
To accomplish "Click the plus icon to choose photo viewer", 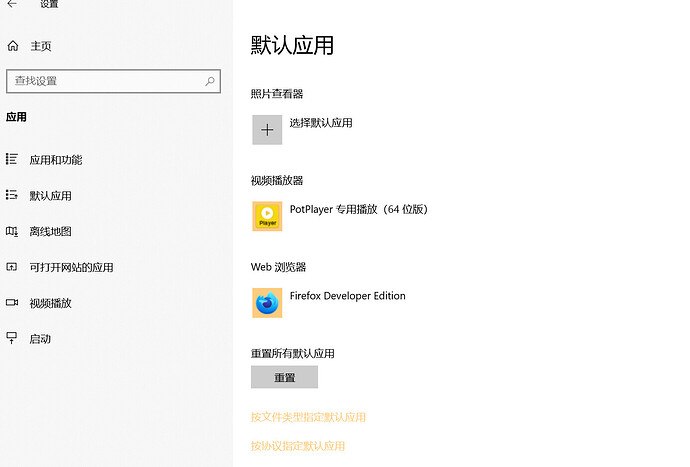I will (x=267, y=130).
